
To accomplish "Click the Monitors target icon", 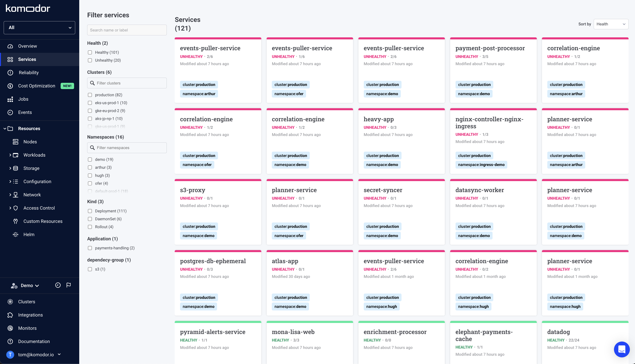I will pyautogui.click(x=10, y=328).
